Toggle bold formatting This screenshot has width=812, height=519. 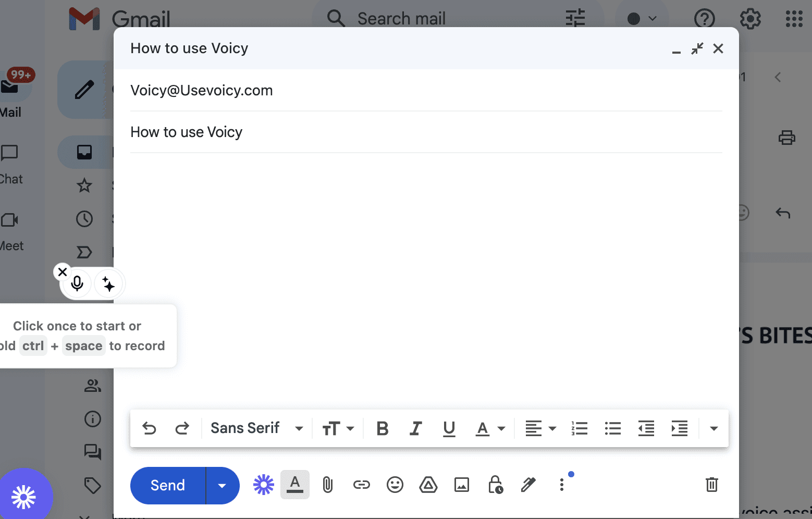click(x=382, y=428)
